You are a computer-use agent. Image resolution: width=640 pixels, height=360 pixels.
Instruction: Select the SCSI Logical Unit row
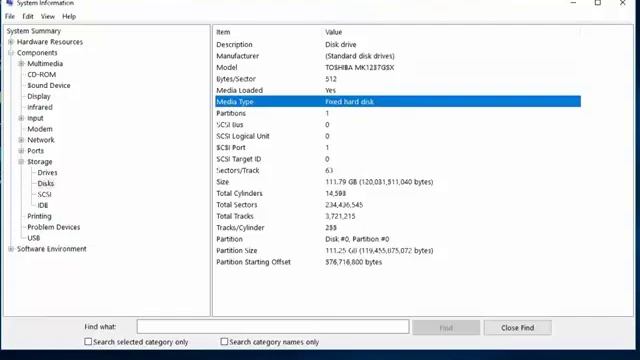pos(398,136)
